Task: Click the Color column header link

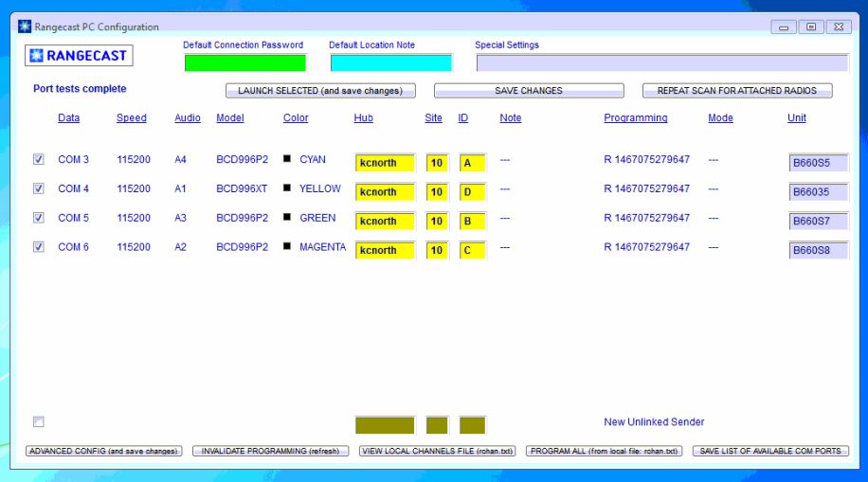Action: pyautogui.click(x=296, y=117)
